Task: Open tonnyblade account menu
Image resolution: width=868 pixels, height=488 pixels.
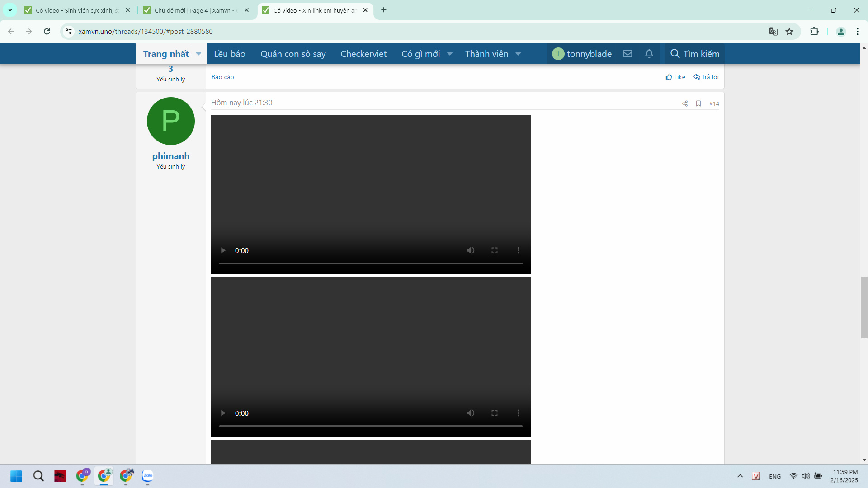Action: click(582, 54)
